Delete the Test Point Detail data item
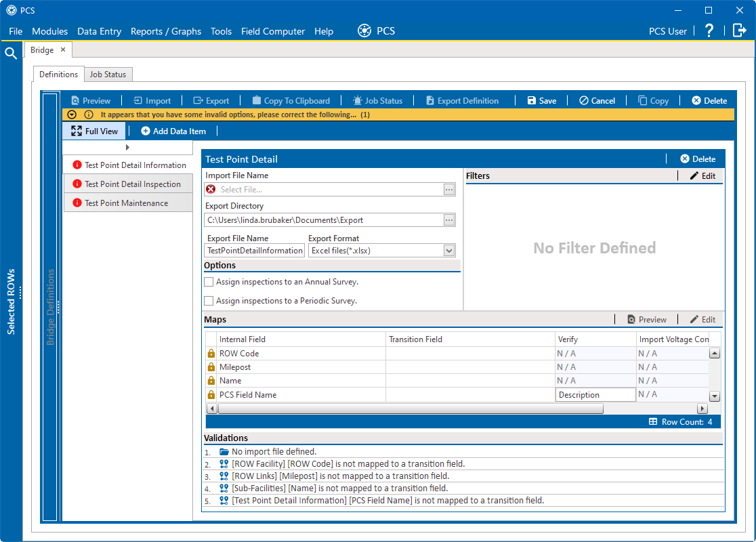 698,159
